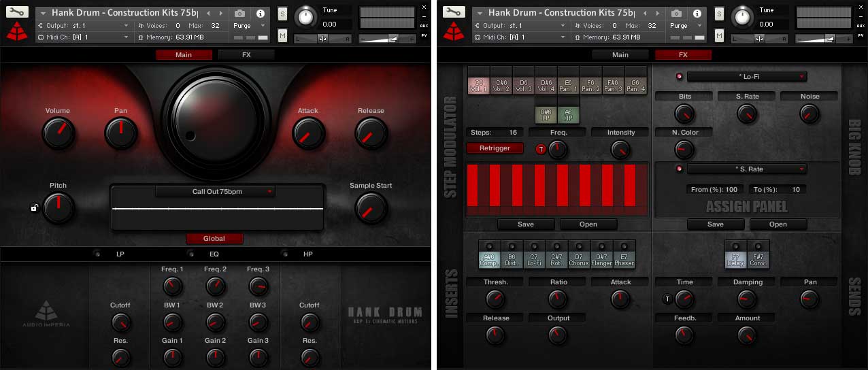Select the Main tab in the Main view panel
Image resolution: width=868 pixels, height=370 pixels.
[184, 55]
